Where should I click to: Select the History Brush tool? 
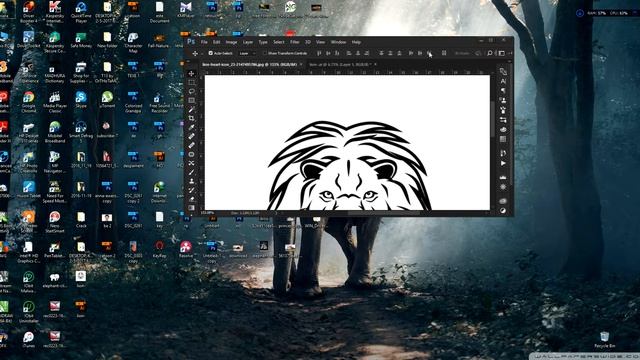[191, 190]
